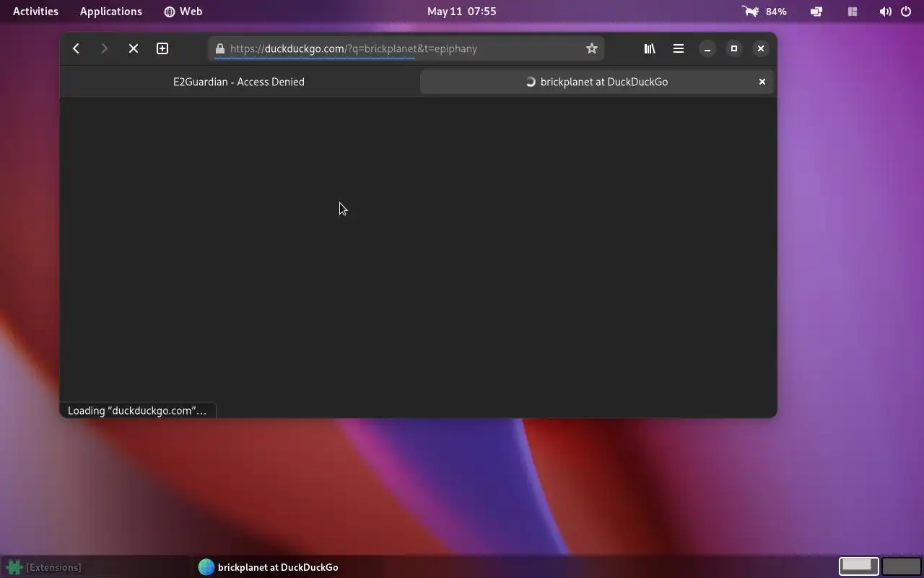Close the browser window

point(761,48)
